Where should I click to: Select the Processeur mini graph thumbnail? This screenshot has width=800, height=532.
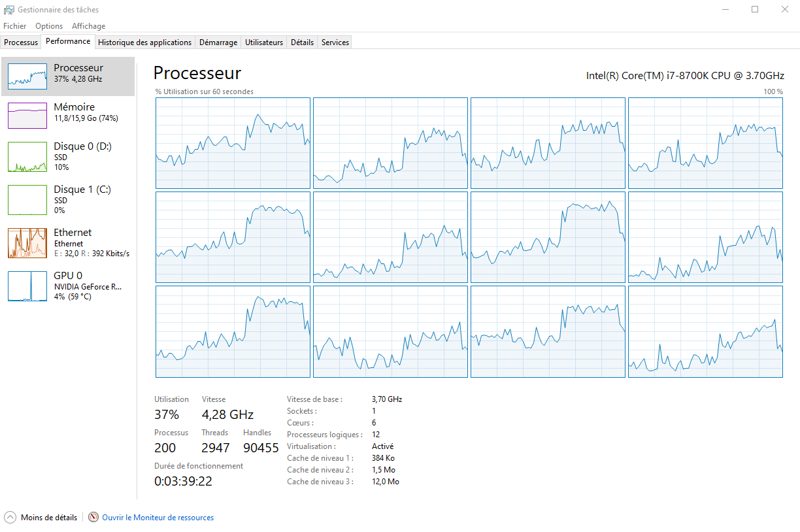27,76
